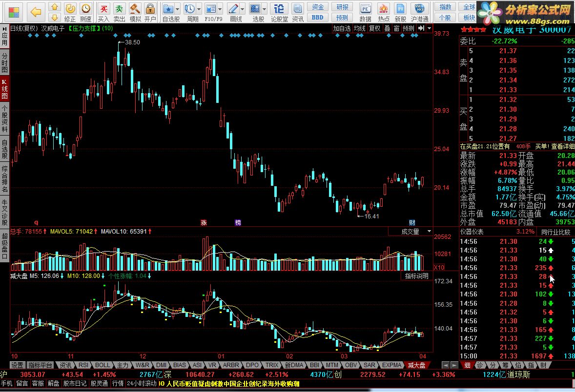This screenshot has width=575, height=392.
Task: Open the 设置 settings tab at the bottom
Action: [17, 365]
